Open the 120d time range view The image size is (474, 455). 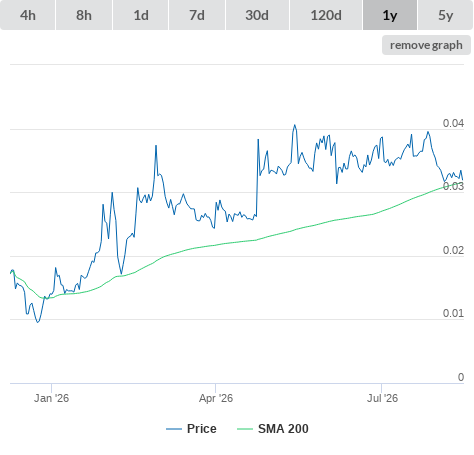coord(326,15)
